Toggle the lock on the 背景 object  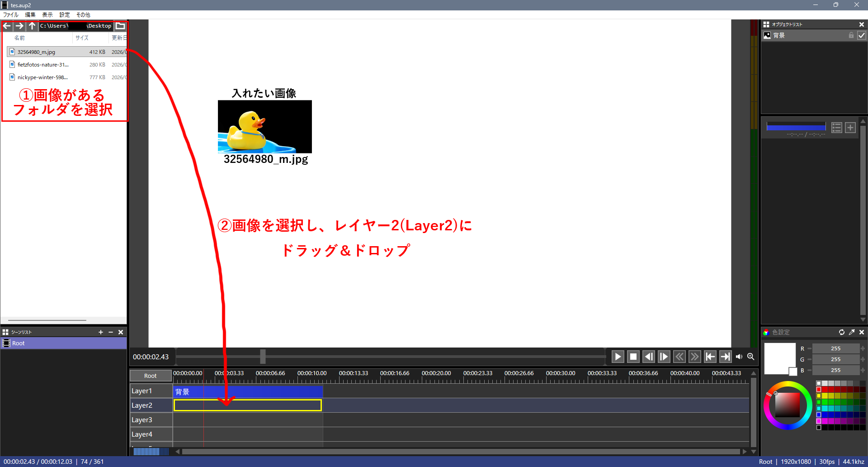point(851,35)
